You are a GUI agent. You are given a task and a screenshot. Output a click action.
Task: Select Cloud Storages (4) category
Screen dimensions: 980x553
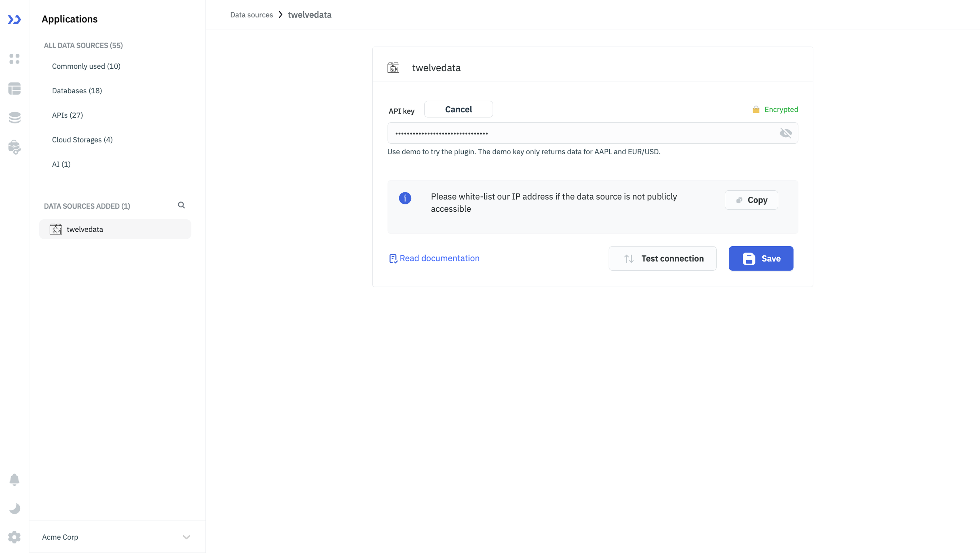tap(82, 140)
